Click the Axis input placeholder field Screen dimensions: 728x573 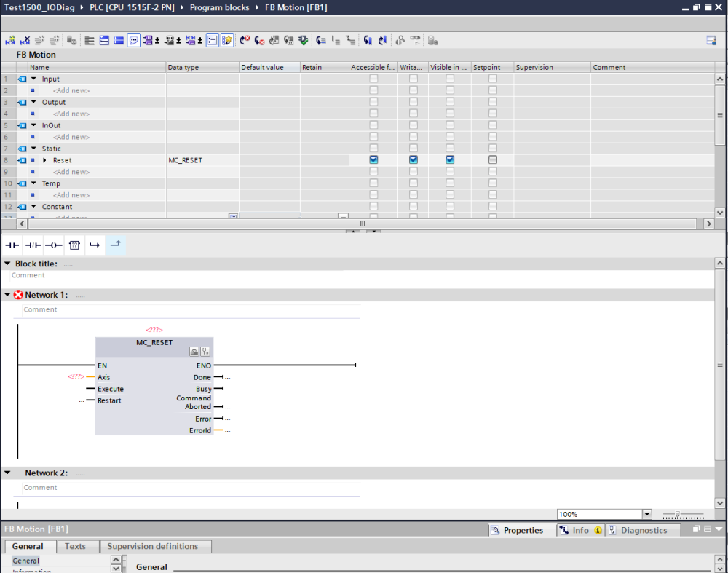coord(75,377)
